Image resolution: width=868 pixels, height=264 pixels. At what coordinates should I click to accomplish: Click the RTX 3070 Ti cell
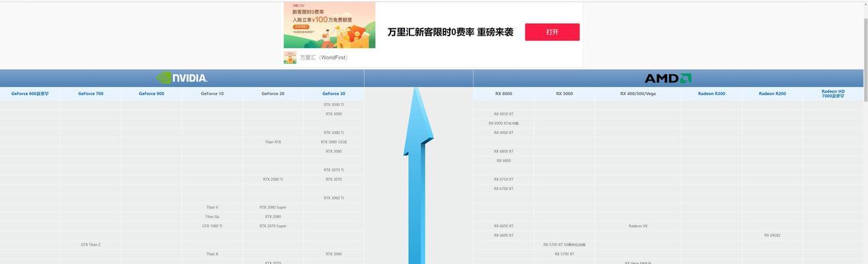[x=334, y=170]
